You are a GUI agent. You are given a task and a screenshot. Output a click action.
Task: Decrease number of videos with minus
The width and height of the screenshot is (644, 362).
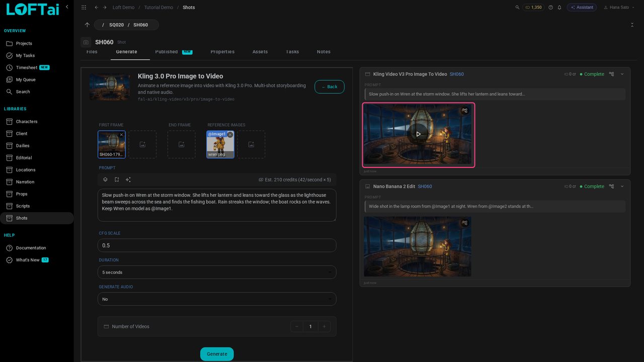(297, 326)
